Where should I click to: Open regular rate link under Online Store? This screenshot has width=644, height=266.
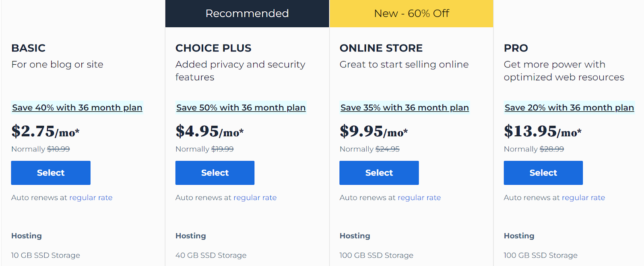[419, 198]
